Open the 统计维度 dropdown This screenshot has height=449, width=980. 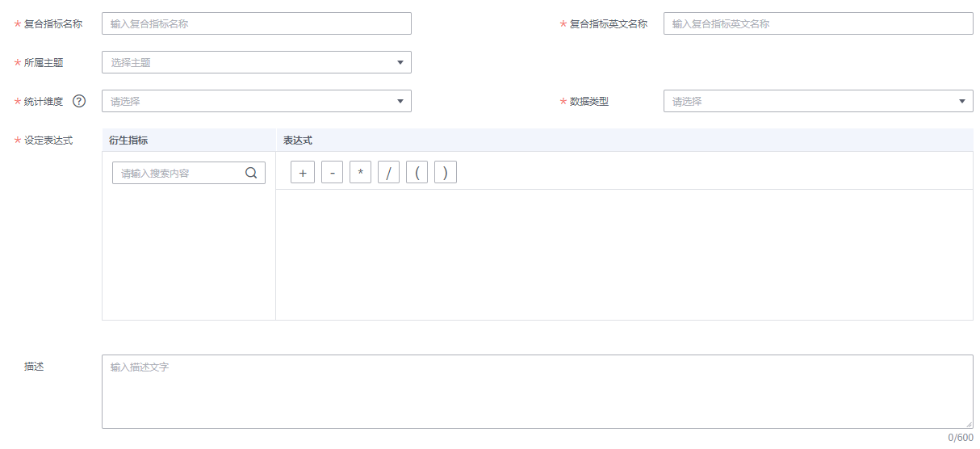tap(257, 101)
